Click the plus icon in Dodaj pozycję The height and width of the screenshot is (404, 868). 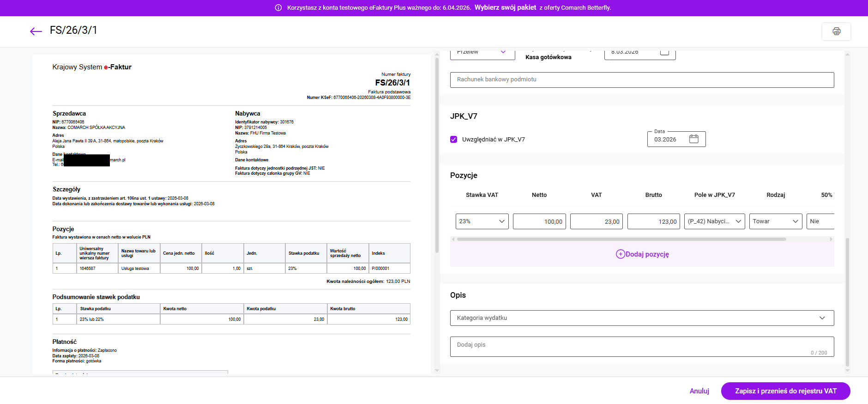pos(621,254)
